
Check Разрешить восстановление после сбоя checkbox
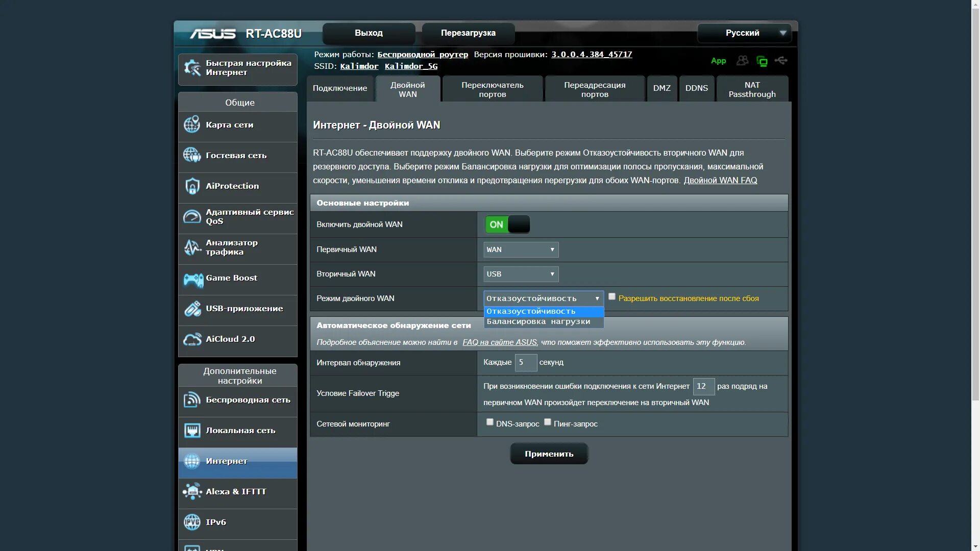point(611,296)
